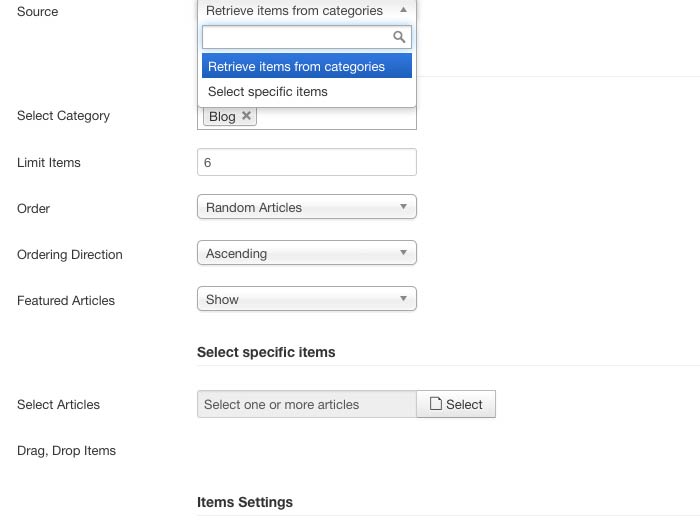This screenshot has width=700, height=525.
Task: Click the Limit Items label
Action: [49, 162]
